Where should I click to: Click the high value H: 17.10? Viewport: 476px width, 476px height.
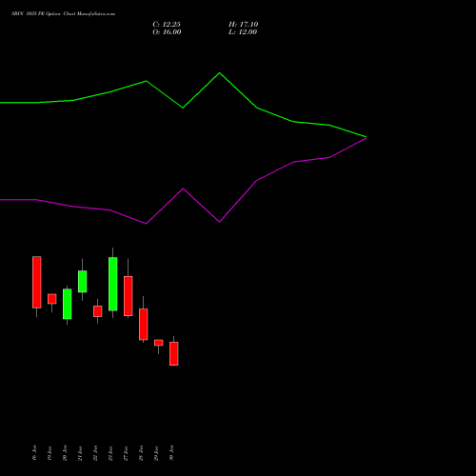click(244, 25)
